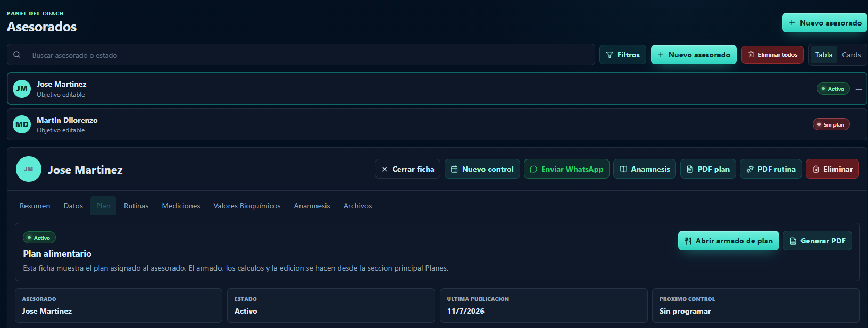Collapse the Jose Martinez row dash
The height and width of the screenshot is (328, 868).
[858, 89]
